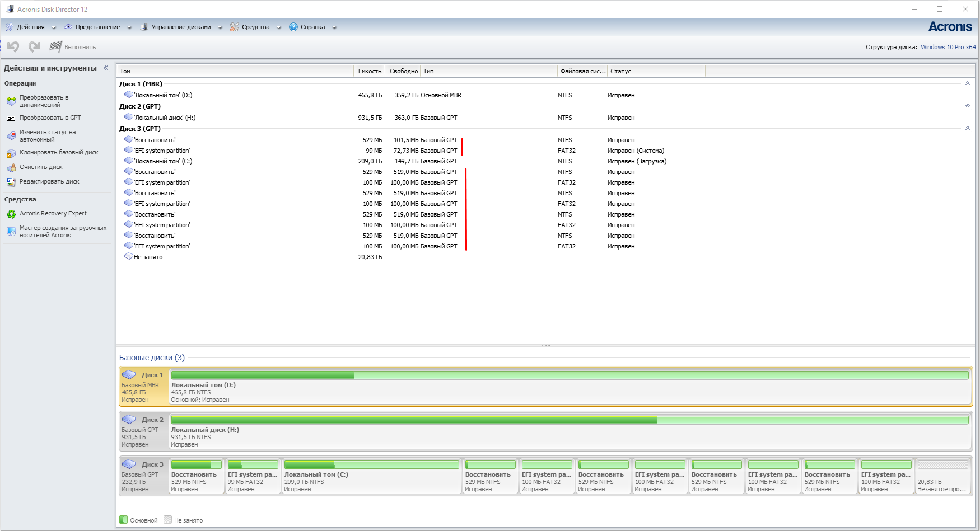Image resolution: width=980 pixels, height=531 pixels.
Task: Expand dropdown arrow next to Действия
Action: pyautogui.click(x=54, y=27)
